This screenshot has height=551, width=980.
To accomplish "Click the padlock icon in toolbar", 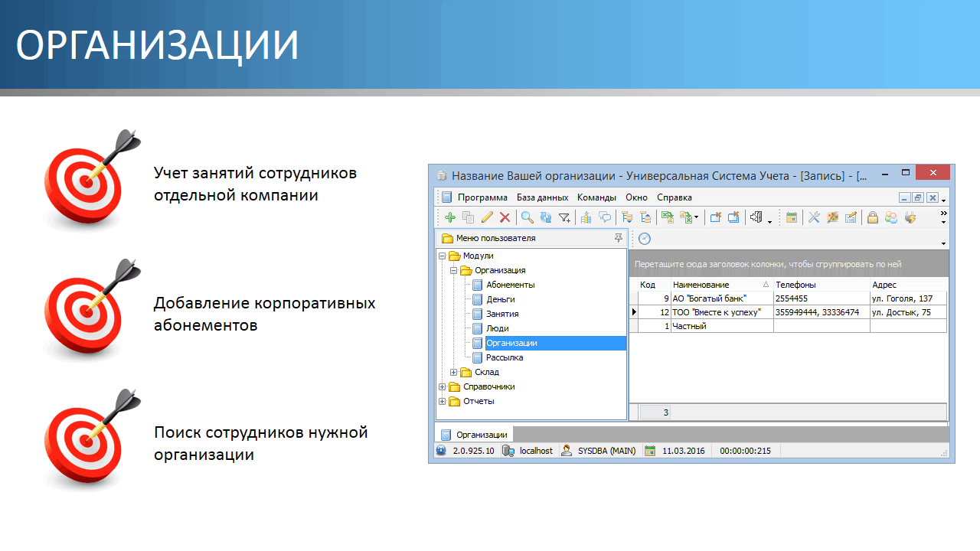I will coord(873,217).
